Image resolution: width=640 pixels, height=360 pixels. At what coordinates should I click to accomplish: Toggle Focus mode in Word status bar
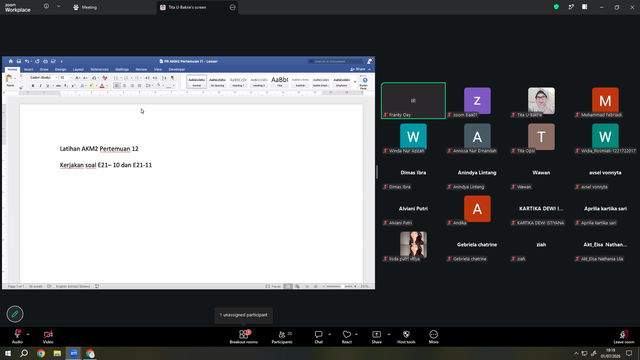click(273, 287)
